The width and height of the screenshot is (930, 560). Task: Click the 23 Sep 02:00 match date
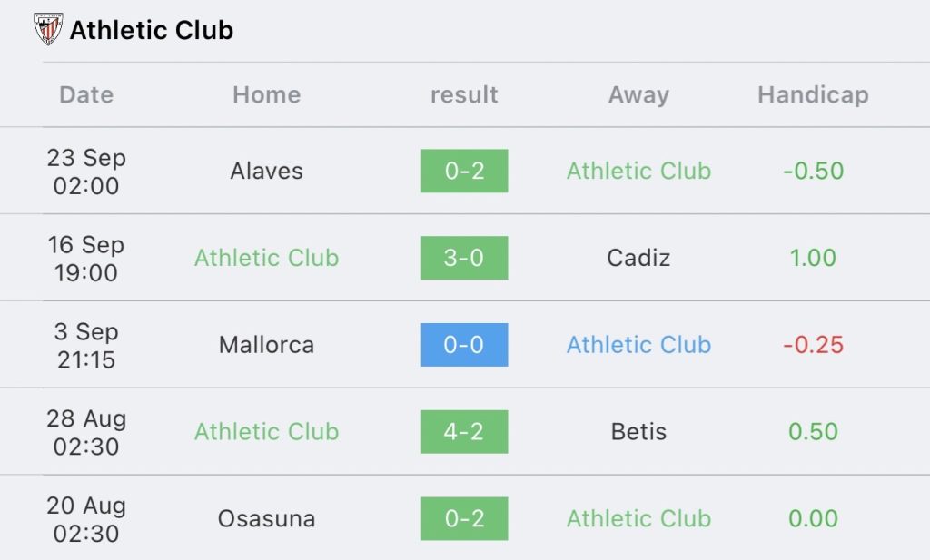pos(86,172)
